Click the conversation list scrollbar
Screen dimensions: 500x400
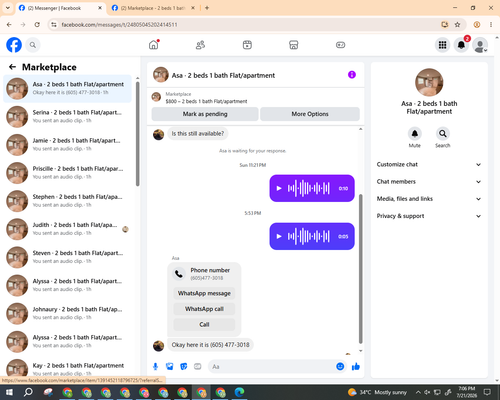(x=138, y=133)
